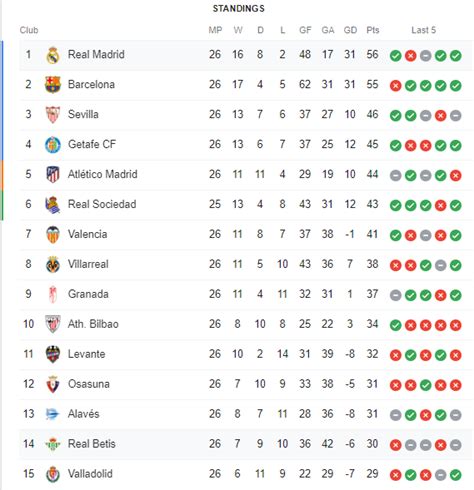Open the Valladolid team name link
Image resolution: width=474 pixels, height=490 pixels.
pyautogui.click(x=90, y=474)
